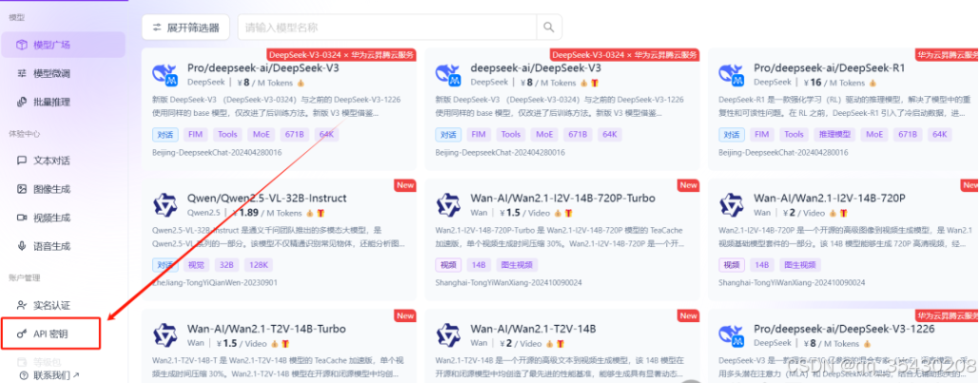980x383 pixels.
Task: Open Wan-AI/Wan2.1-T2V-14B-Turbo model title
Action: [x=266, y=329]
